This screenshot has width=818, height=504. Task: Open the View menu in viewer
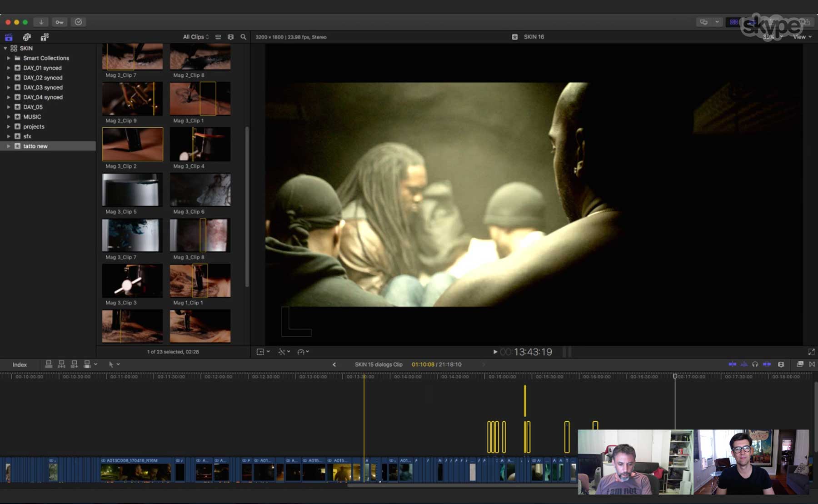802,37
